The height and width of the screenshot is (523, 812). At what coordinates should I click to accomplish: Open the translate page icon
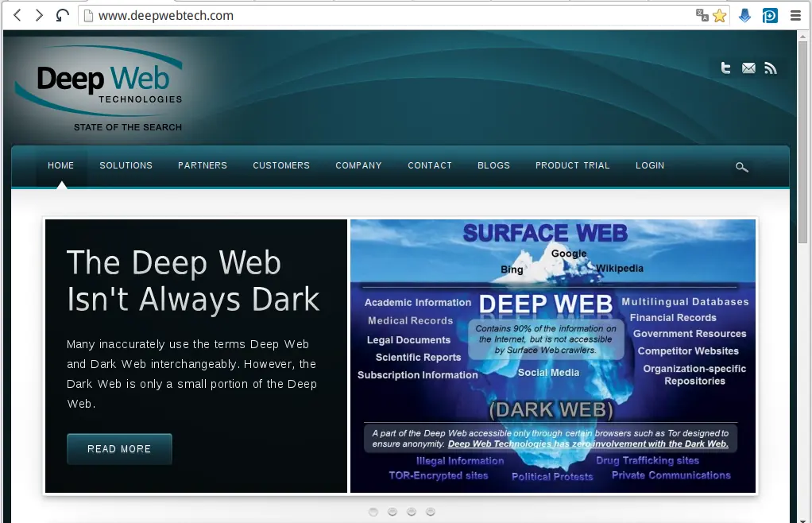[702, 16]
